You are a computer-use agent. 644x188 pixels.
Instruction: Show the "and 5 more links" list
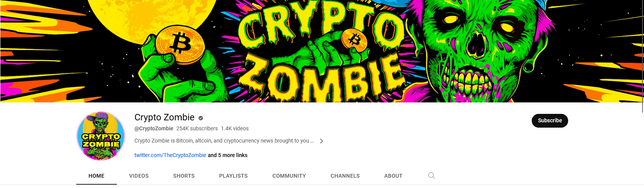point(228,155)
